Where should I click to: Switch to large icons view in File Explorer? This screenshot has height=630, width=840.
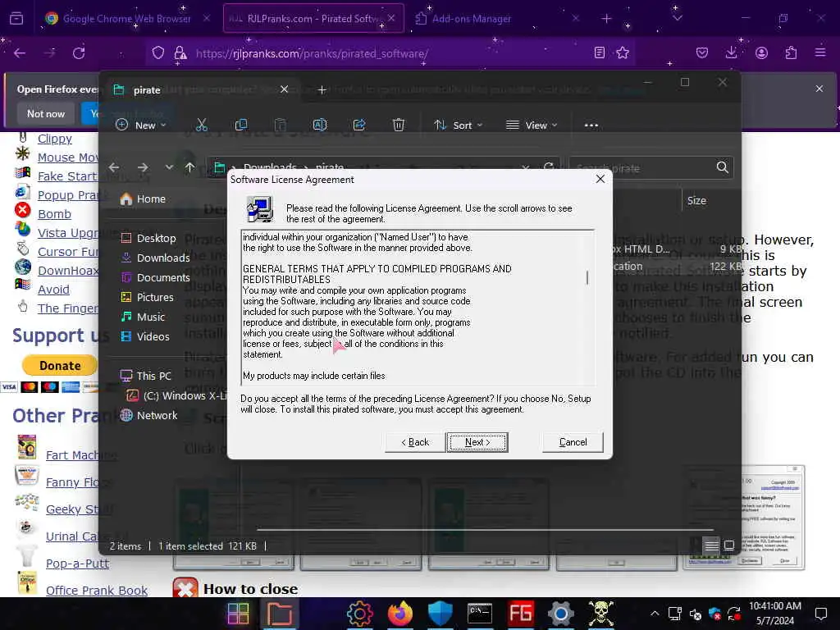(729, 546)
